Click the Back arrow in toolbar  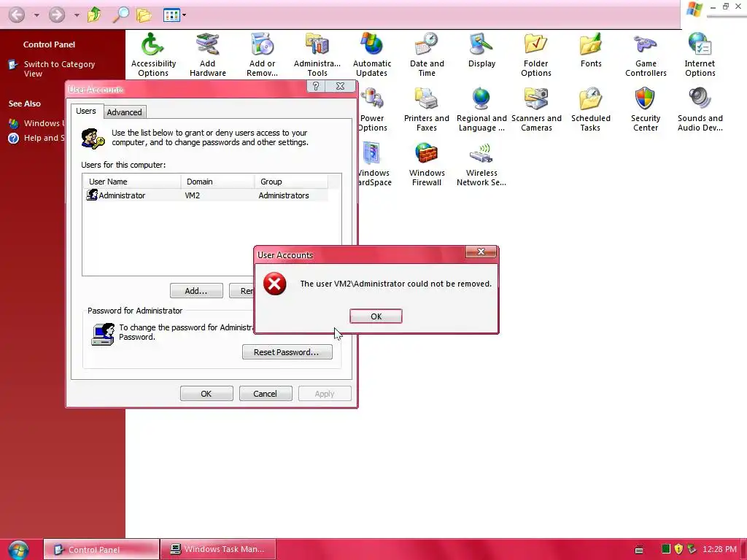[17, 15]
